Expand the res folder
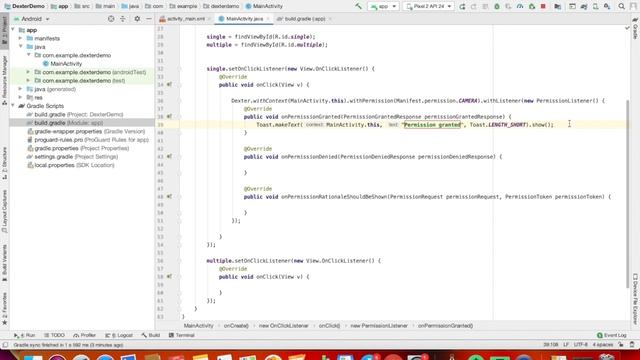This screenshot has width=640, height=360. (x=20, y=98)
